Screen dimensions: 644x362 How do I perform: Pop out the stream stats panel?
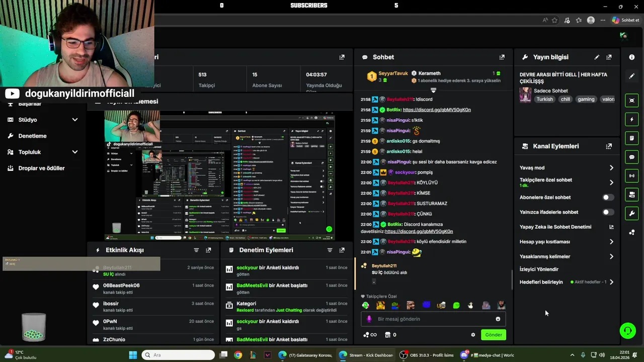click(x=342, y=57)
